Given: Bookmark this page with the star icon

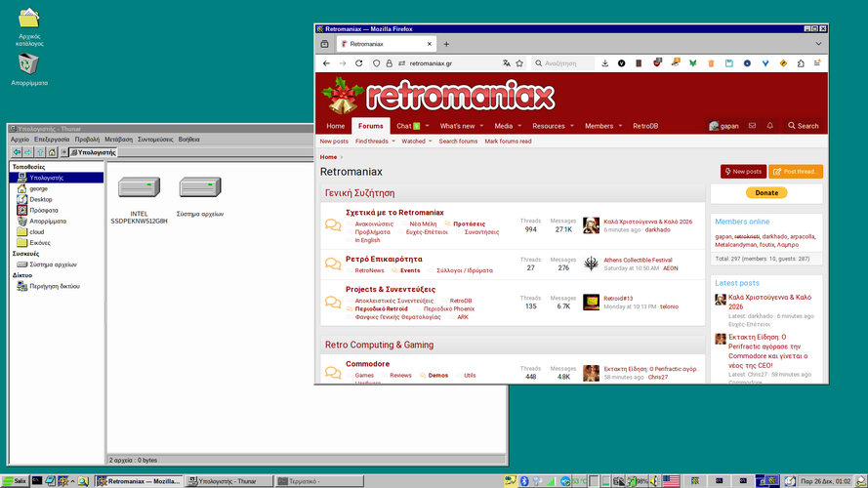Looking at the screenshot, I should pyautogui.click(x=520, y=63).
